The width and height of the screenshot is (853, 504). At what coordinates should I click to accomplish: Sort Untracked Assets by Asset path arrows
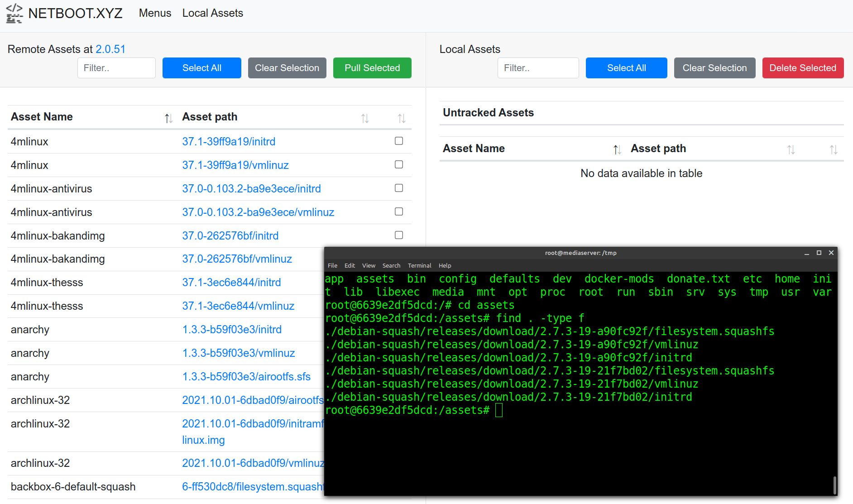coord(791,149)
